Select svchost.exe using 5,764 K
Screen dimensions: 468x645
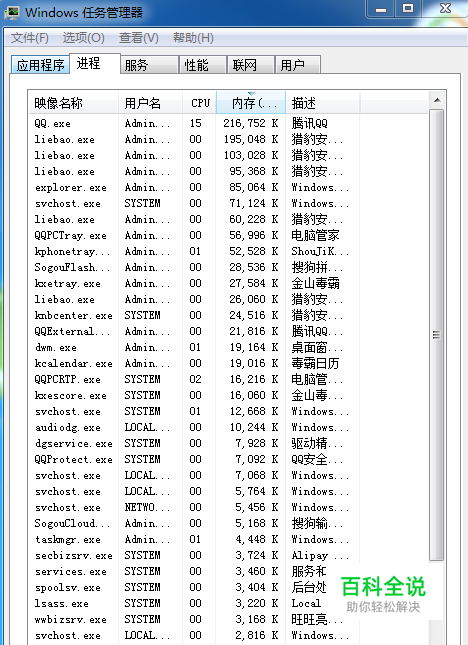pyautogui.click(x=195, y=492)
